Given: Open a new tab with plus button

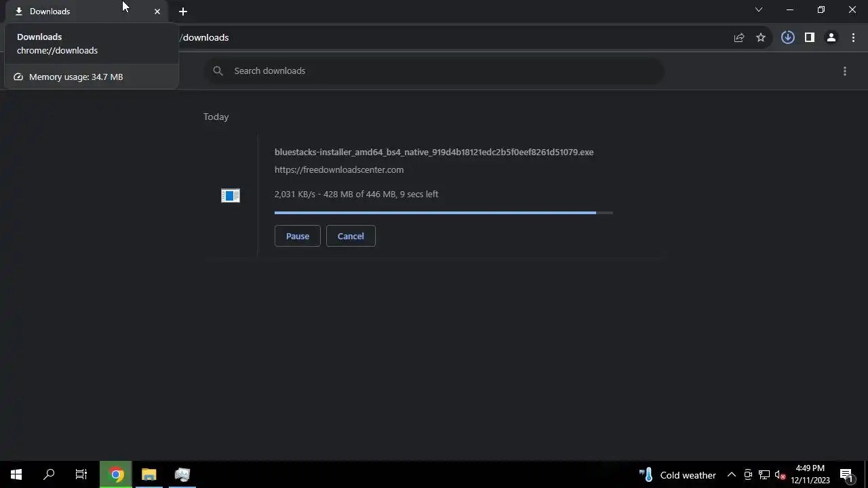Looking at the screenshot, I should point(182,12).
